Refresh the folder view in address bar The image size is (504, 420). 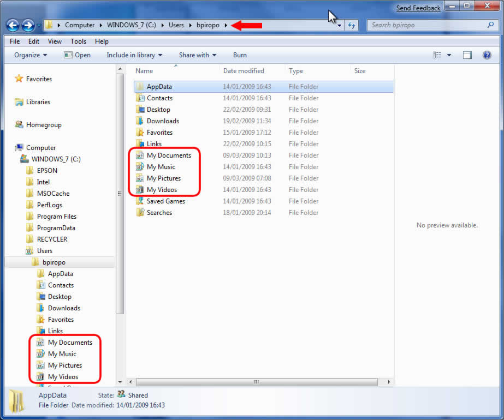[352, 26]
